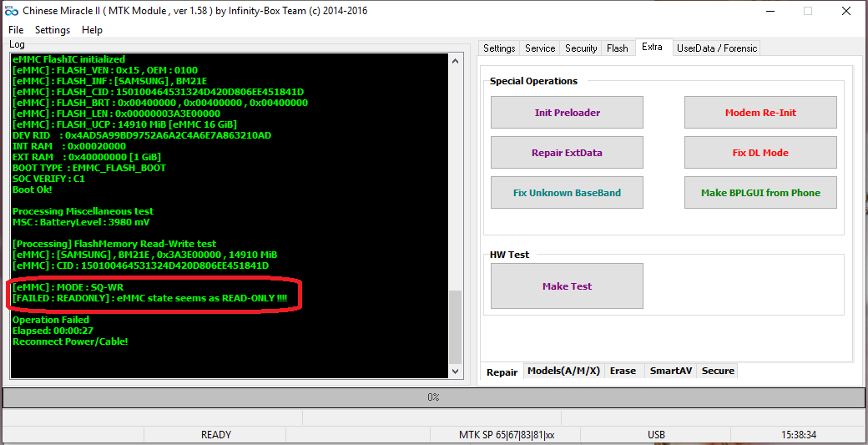The image size is (868, 445).
Task: Select the Extra tab
Action: pos(652,47)
